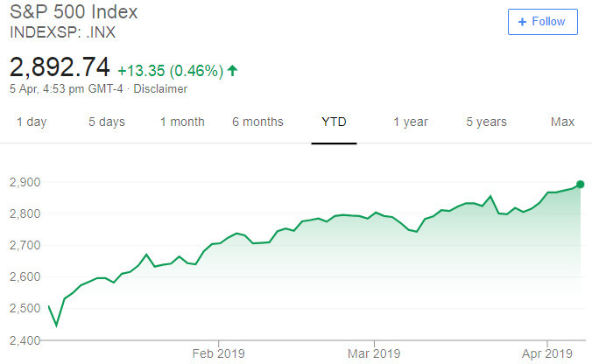Switch to the 5 days tab
Image resolution: width=592 pixels, height=364 pixels.
coord(107,122)
